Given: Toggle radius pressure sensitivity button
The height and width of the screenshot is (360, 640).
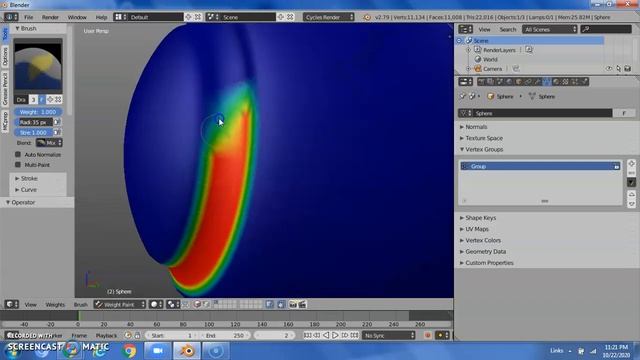Looking at the screenshot, I should [x=57, y=122].
